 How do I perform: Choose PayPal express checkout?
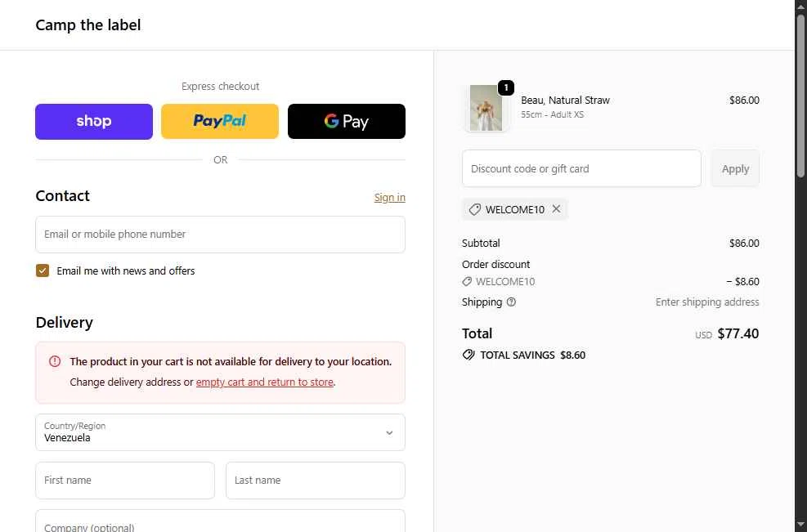tap(220, 122)
